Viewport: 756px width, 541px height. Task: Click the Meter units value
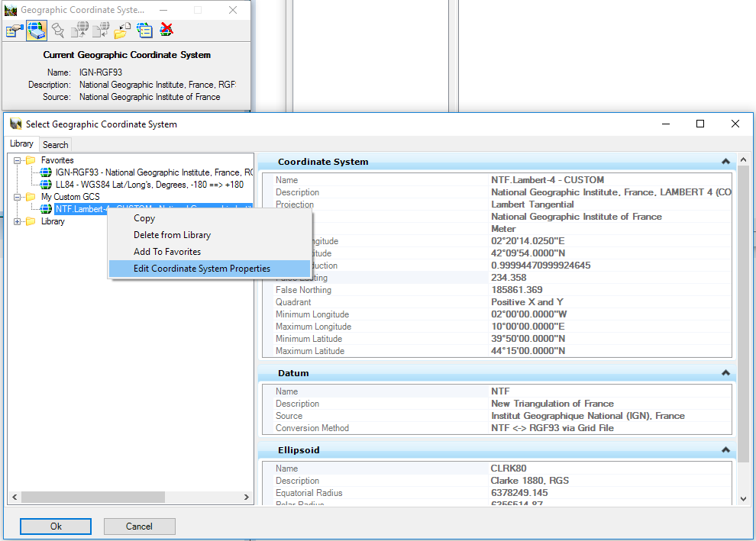[503, 229]
